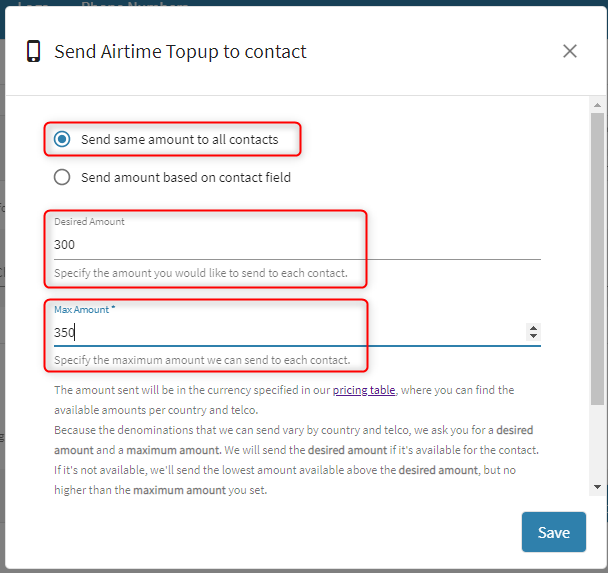Close the Send Airtime Topup dialog
Viewport: 608px width, 573px height.
(570, 51)
